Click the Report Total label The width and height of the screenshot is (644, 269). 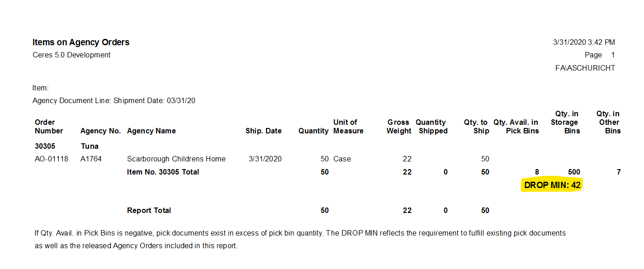pos(149,211)
